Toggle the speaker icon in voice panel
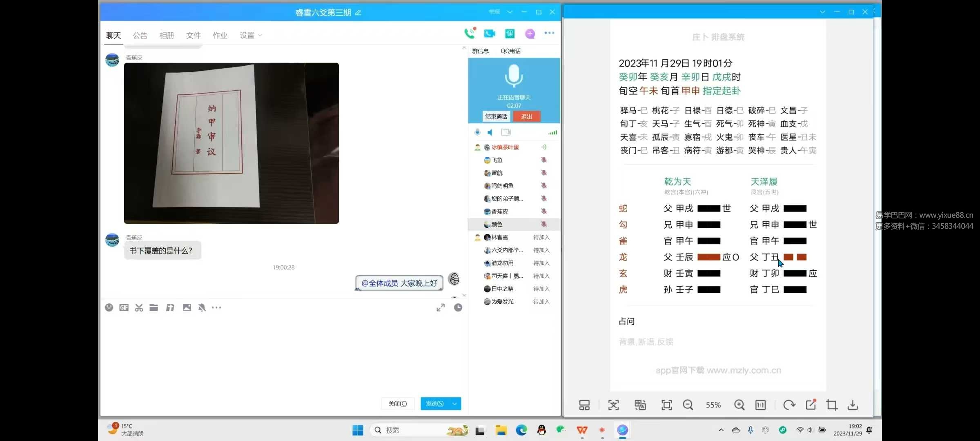980x441 pixels. [490, 132]
